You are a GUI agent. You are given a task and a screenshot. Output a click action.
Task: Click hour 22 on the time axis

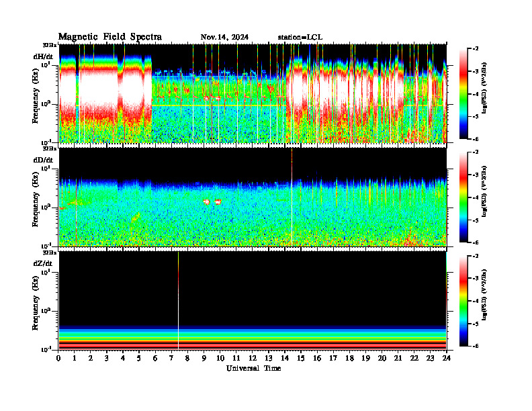pos(414,358)
